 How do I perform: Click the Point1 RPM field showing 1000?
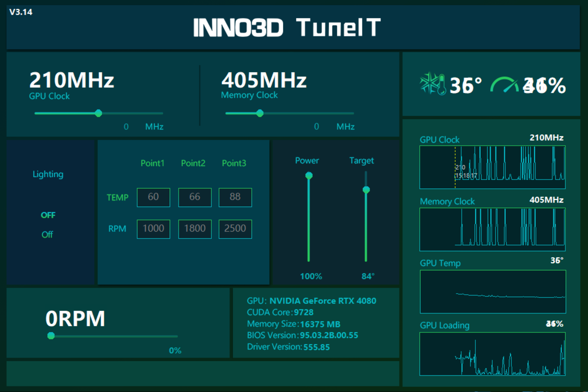click(x=153, y=229)
